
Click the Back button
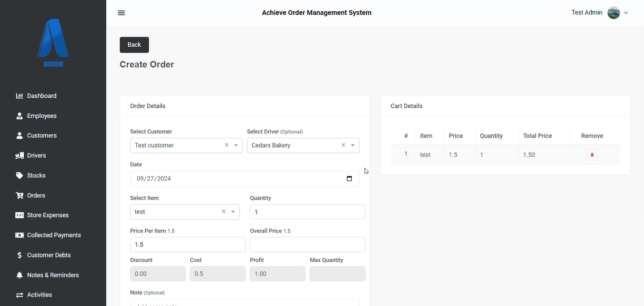134,45
